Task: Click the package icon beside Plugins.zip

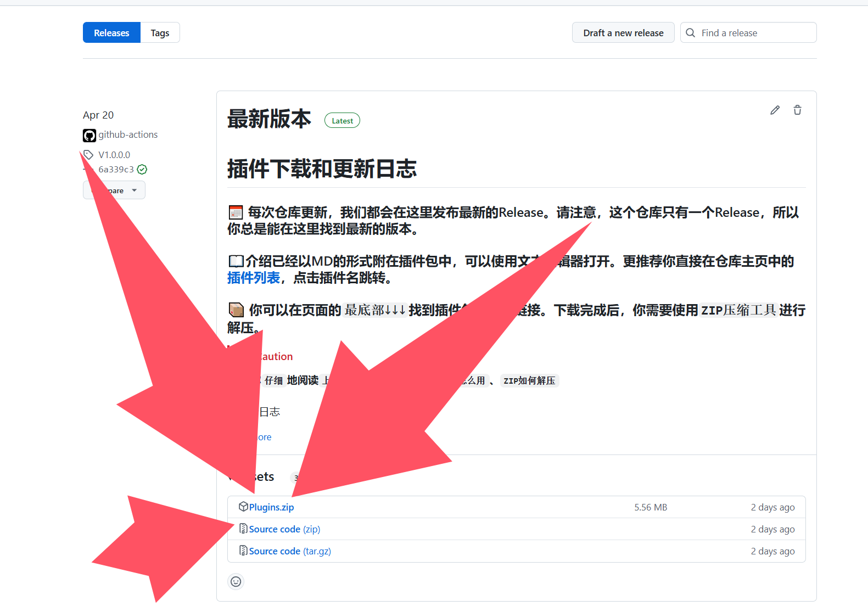Action: click(243, 507)
